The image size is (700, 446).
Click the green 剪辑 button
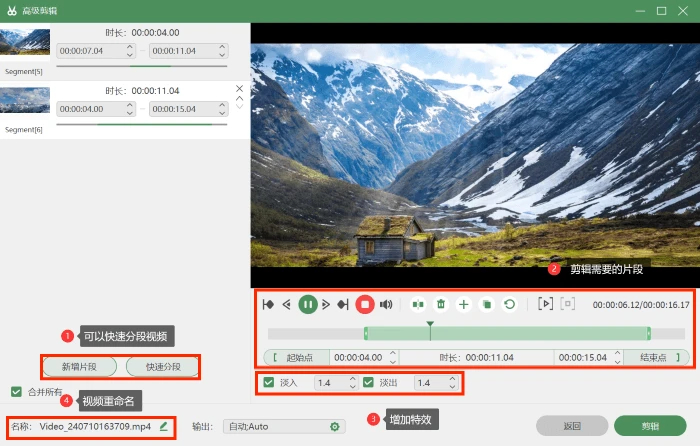tap(650, 426)
